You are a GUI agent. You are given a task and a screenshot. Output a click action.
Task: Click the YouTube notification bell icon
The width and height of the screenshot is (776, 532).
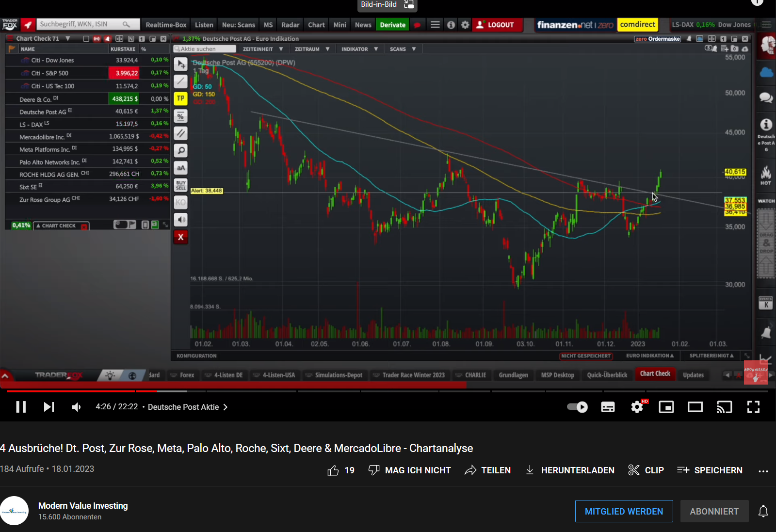763,511
